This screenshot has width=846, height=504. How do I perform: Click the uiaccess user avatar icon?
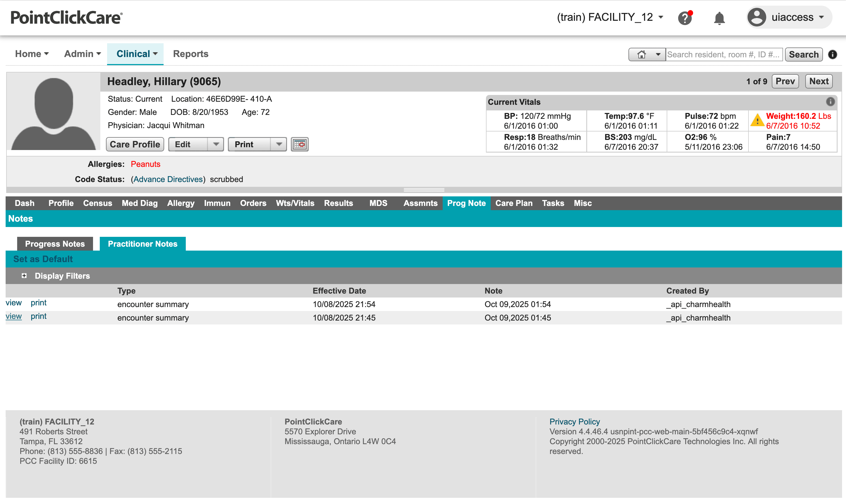coord(757,17)
